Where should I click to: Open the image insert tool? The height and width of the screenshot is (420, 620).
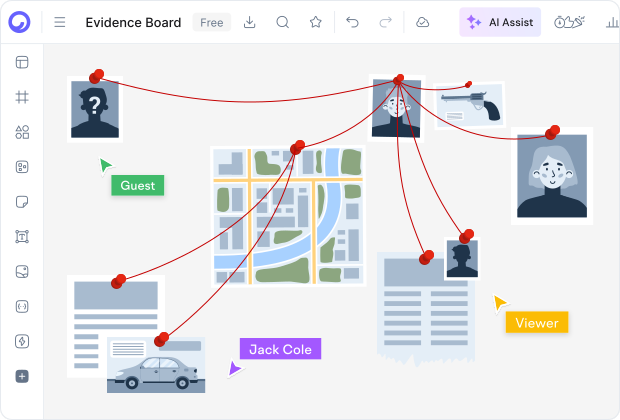[22, 272]
